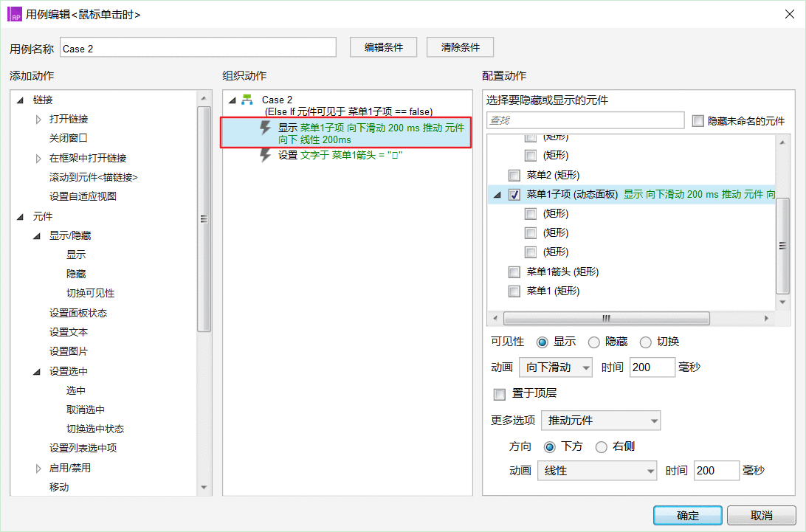Click the lightning icon of the 设置文字 action
This screenshot has height=532, width=806.
point(266,155)
